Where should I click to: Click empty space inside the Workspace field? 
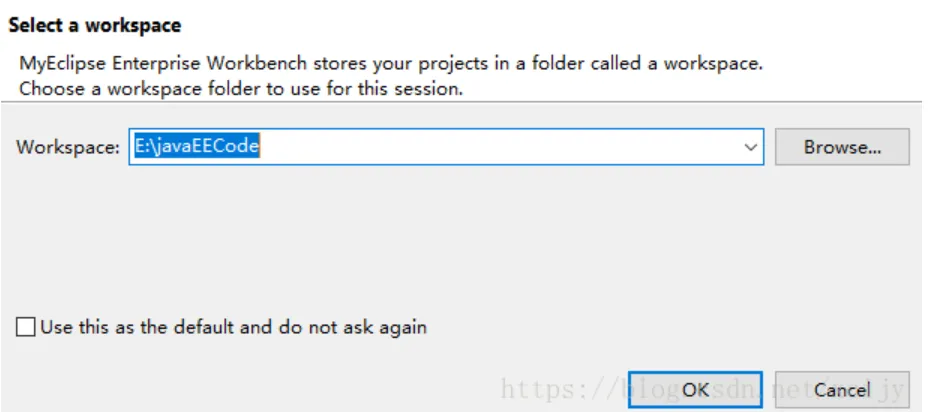pyautogui.click(x=500, y=147)
